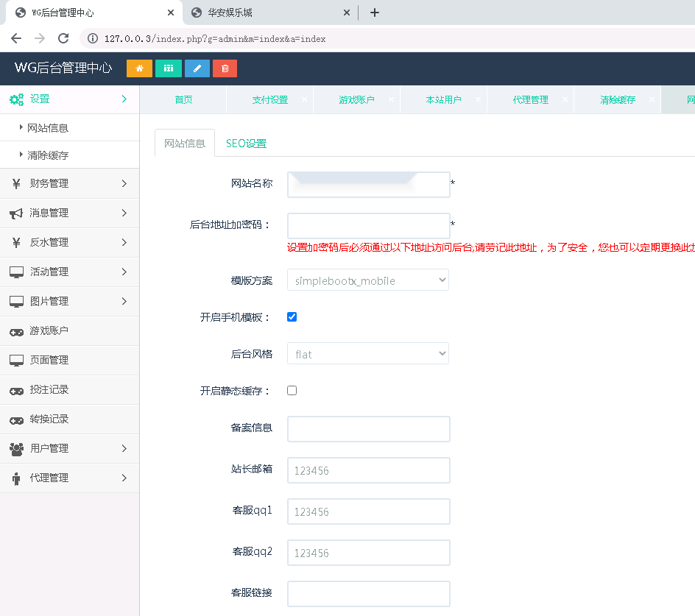
Task: Click the person icon next to 代理管理
Action: point(16,478)
